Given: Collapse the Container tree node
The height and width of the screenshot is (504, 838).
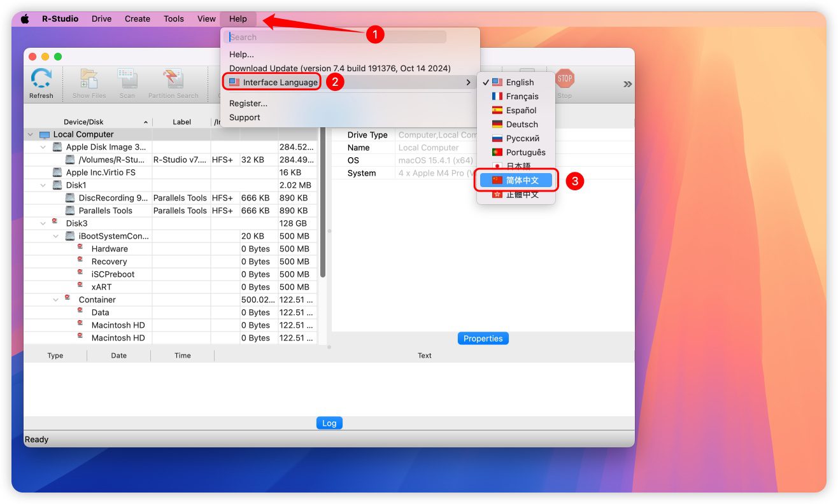Looking at the screenshot, I should coord(55,300).
